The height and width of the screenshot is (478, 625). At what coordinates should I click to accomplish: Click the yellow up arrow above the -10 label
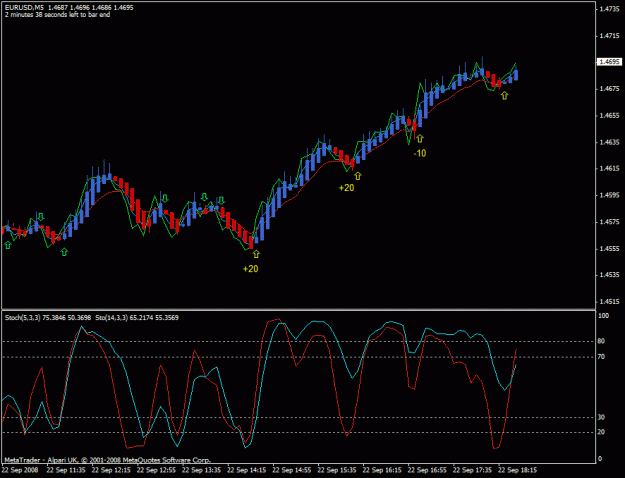[420, 138]
